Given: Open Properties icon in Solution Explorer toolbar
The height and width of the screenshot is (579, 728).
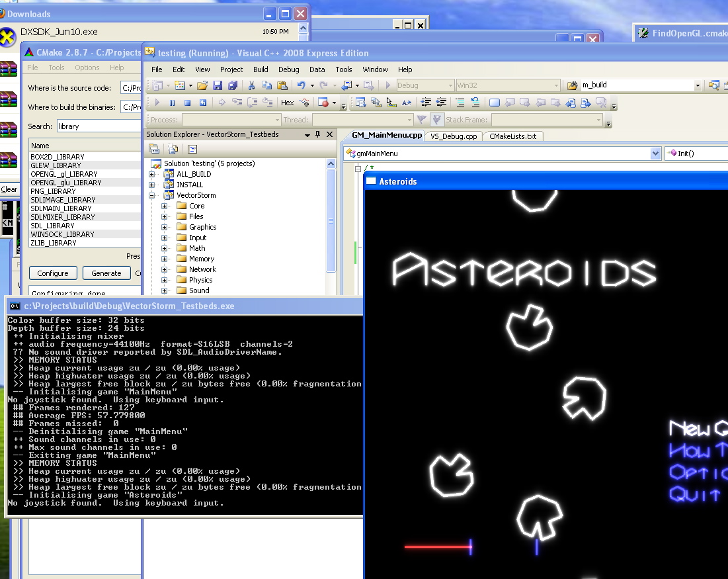Looking at the screenshot, I should coord(154,149).
